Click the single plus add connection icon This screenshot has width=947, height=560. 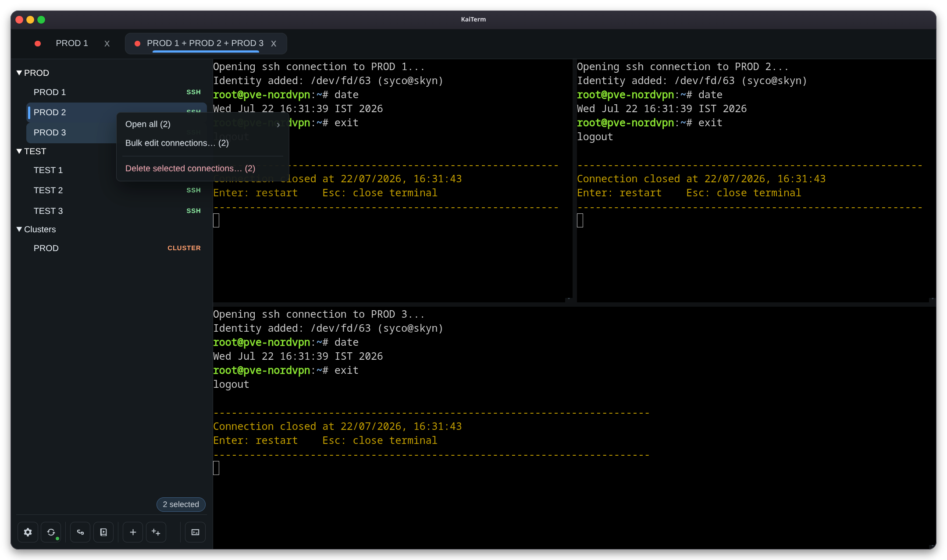pos(133,532)
